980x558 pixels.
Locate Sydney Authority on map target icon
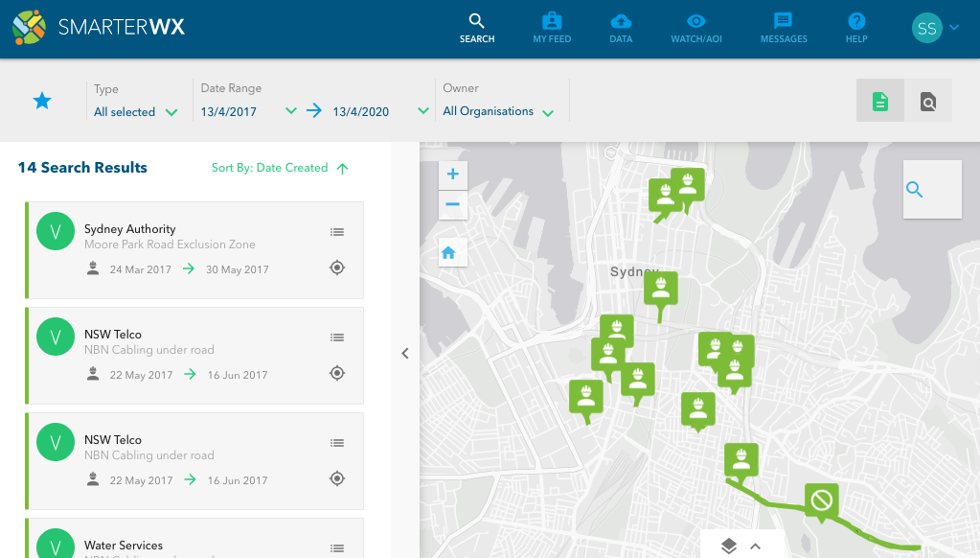337,267
